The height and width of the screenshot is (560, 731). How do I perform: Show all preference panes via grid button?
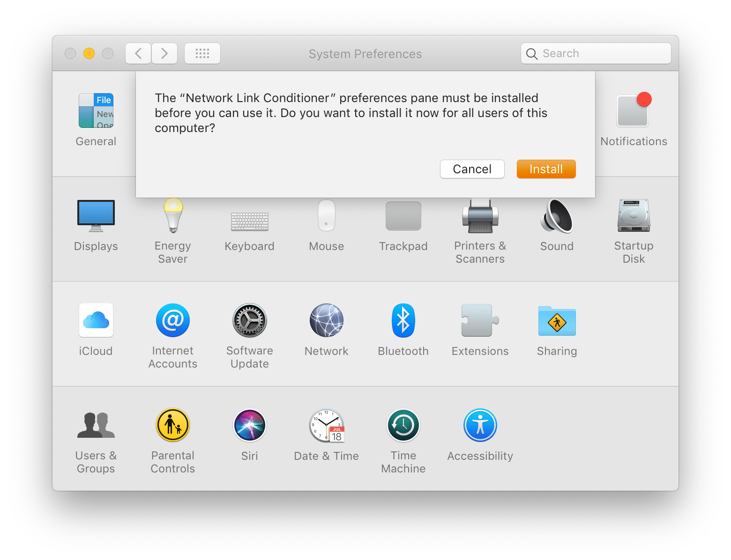click(202, 53)
